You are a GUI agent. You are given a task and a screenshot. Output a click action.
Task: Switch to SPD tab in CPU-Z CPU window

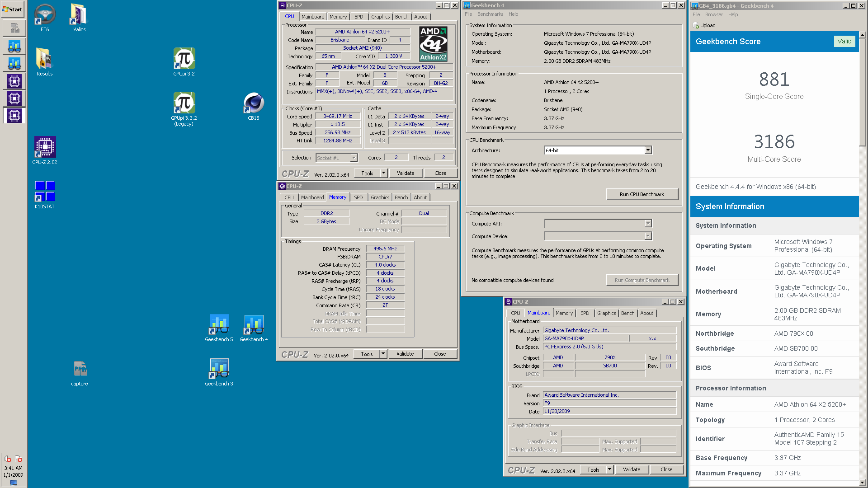[359, 17]
